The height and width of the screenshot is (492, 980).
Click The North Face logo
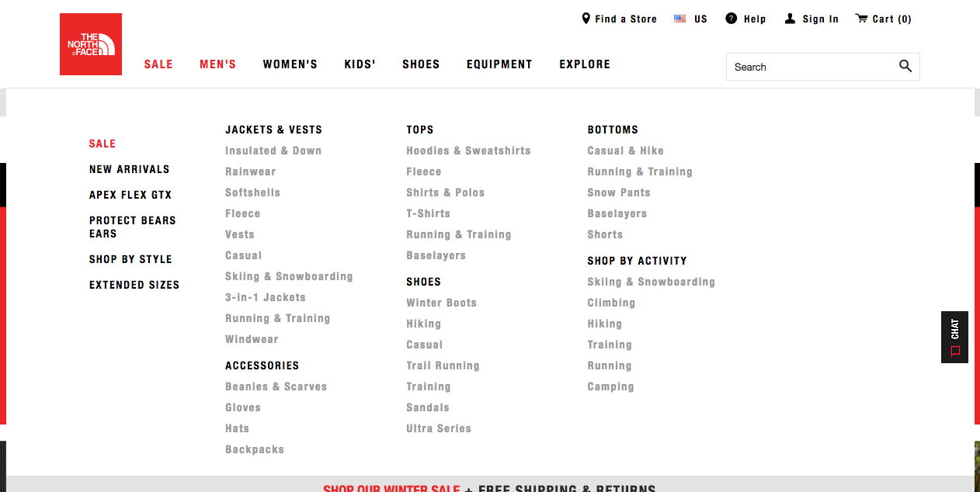point(91,44)
